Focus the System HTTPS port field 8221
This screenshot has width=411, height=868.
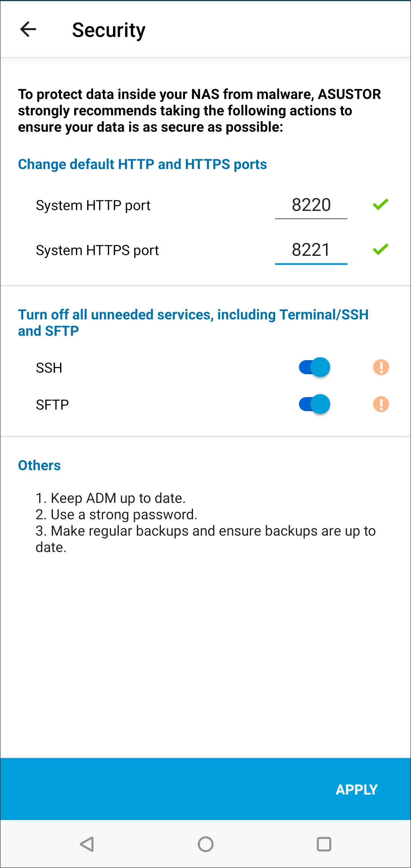(311, 251)
